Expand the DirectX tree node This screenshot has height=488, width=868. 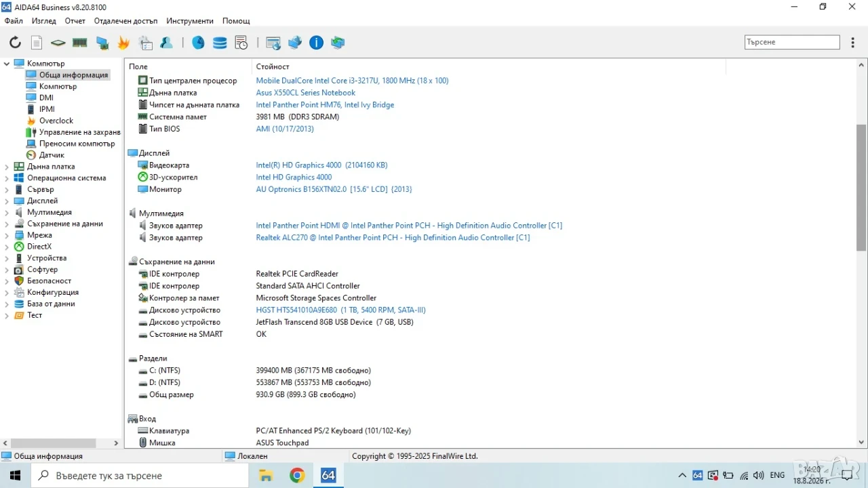(x=7, y=247)
